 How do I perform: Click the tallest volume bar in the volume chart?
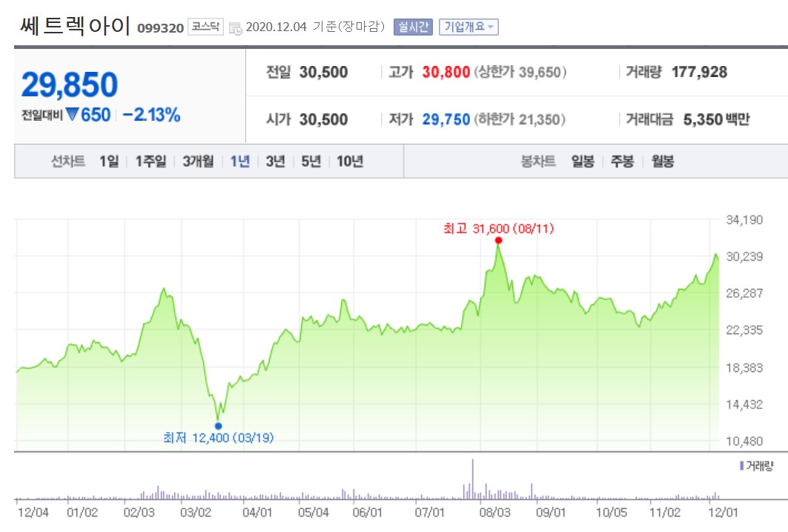[472, 479]
